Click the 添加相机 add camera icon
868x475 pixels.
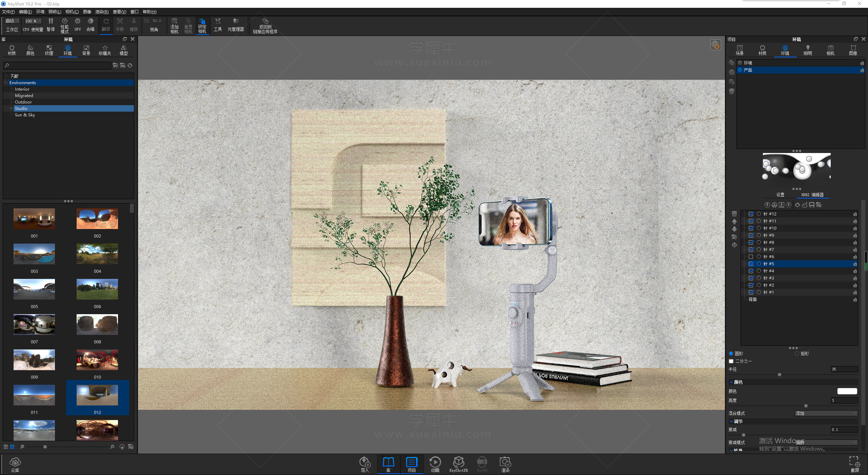pyautogui.click(x=174, y=26)
